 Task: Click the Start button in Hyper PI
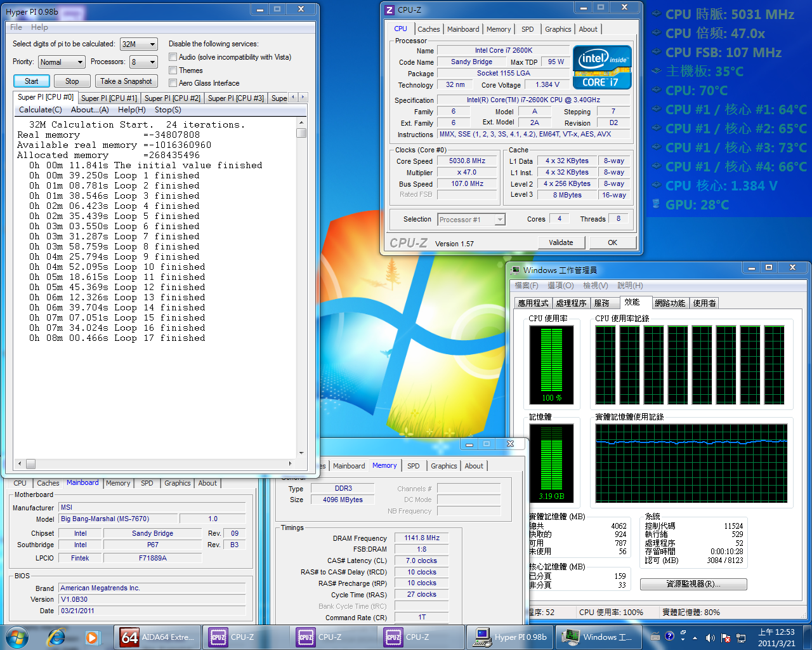point(32,81)
